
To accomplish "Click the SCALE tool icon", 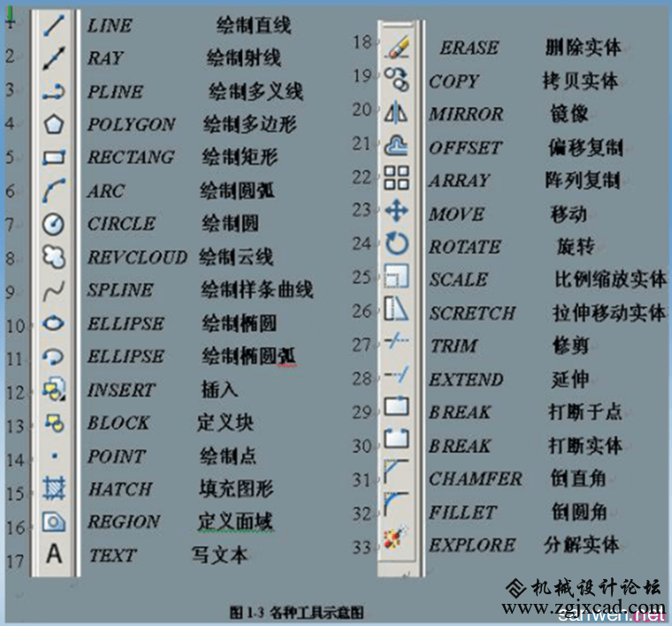I will [x=396, y=277].
